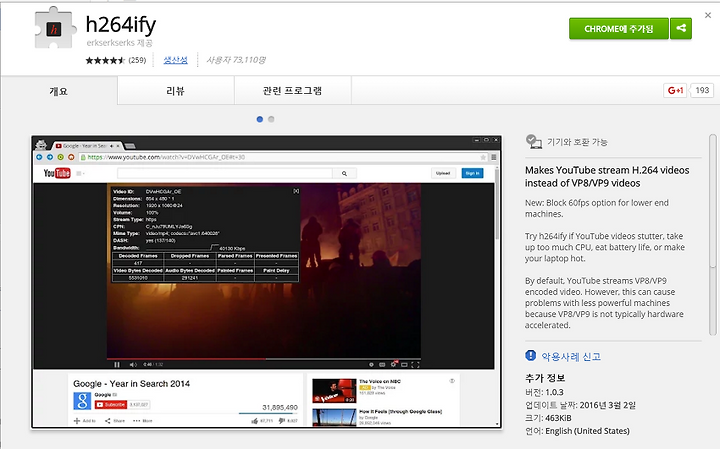Click the large YouTube screenshot preview
Viewport: 720px width, 449px height.
[x=266, y=282]
